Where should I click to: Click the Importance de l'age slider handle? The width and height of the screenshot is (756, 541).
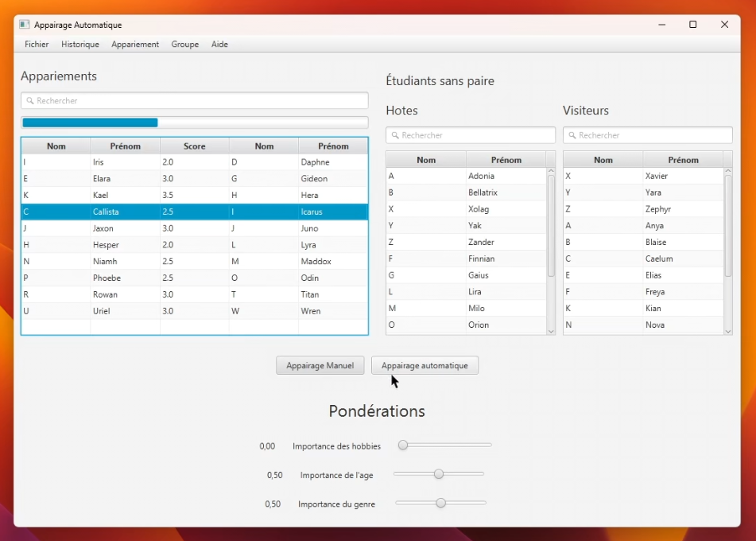(438, 474)
